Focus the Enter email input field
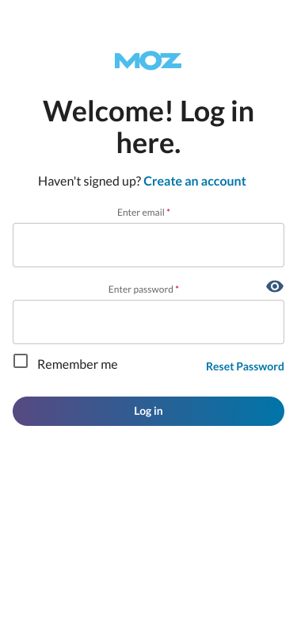The width and height of the screenshot is (297, 644). tap(149, 245)
